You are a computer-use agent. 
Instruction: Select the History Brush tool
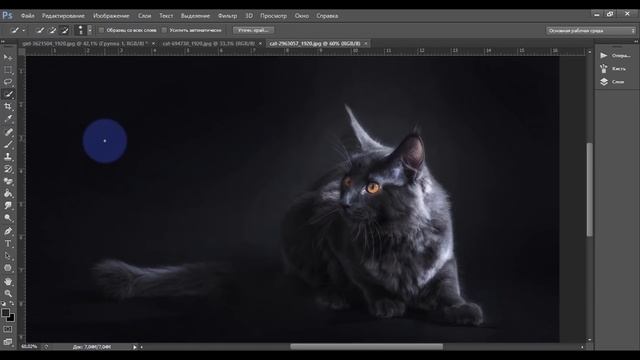(8, 169)
